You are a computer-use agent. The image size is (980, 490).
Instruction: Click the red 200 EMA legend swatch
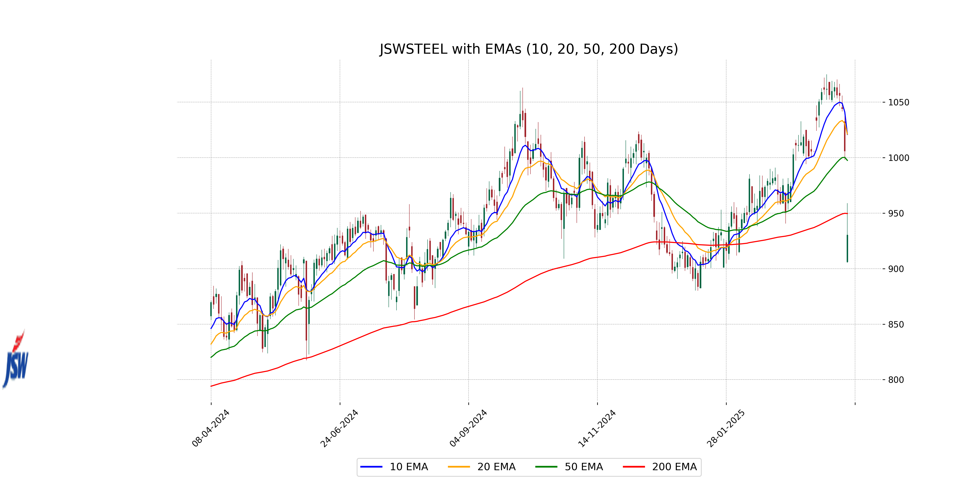[x=633, y=467]
